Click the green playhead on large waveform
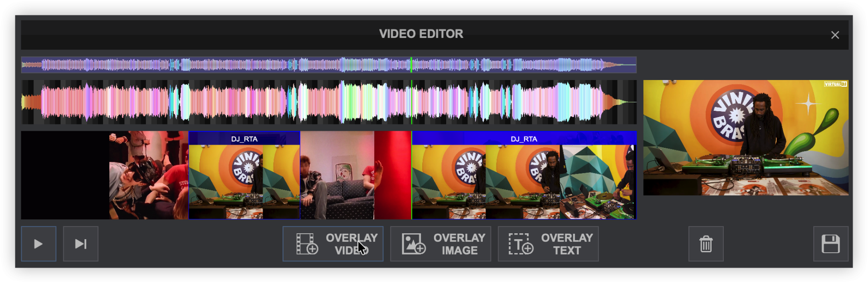This screenshot has height=283, width=868. [x=411, y=102]
